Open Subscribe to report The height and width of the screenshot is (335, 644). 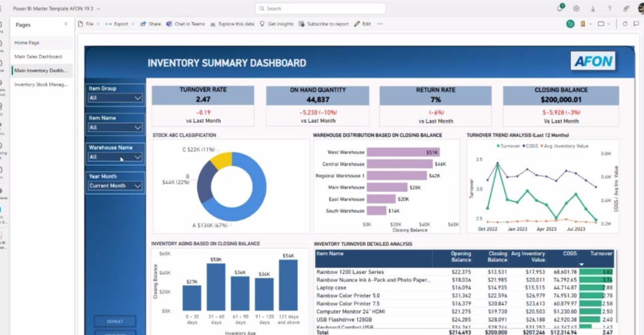325,24
